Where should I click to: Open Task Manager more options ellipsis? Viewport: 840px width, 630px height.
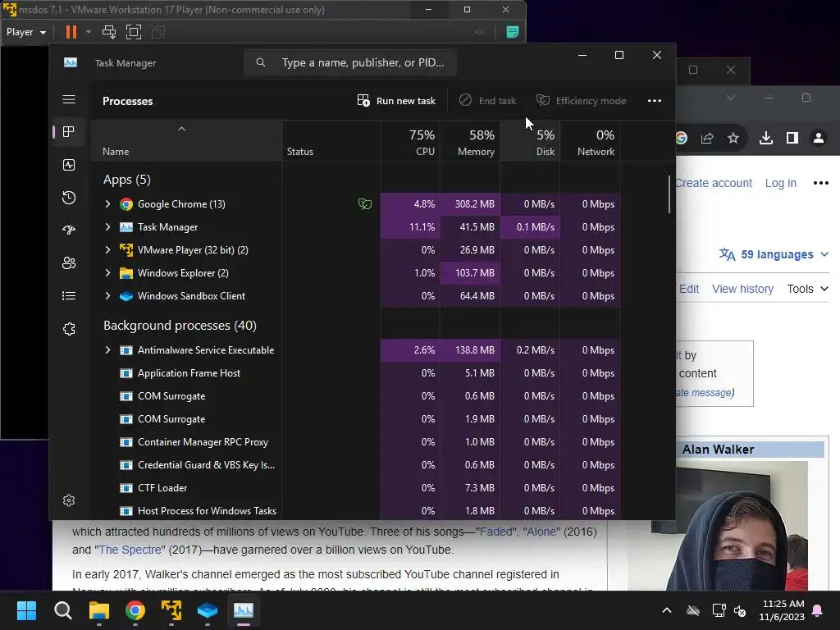(654, 101)
